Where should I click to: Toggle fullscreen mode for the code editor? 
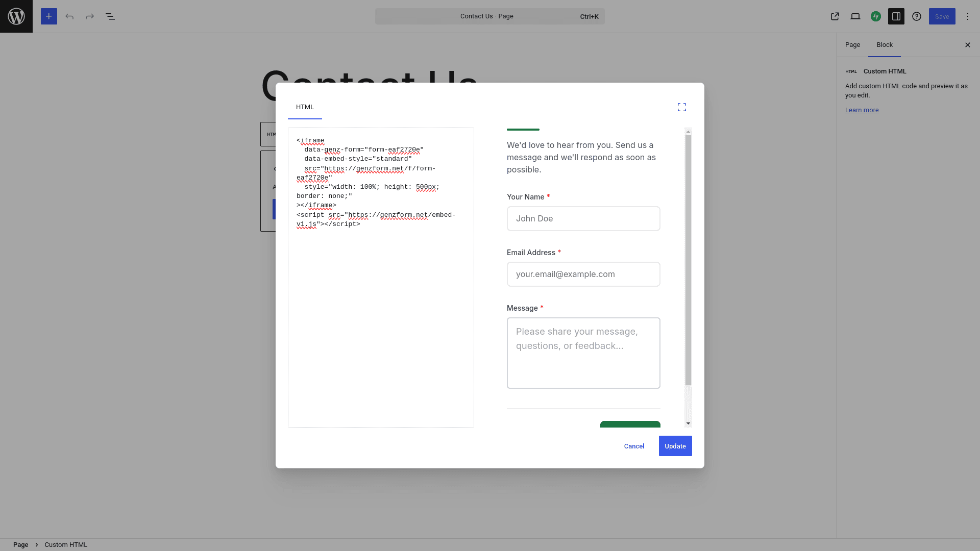coord(681,107)
